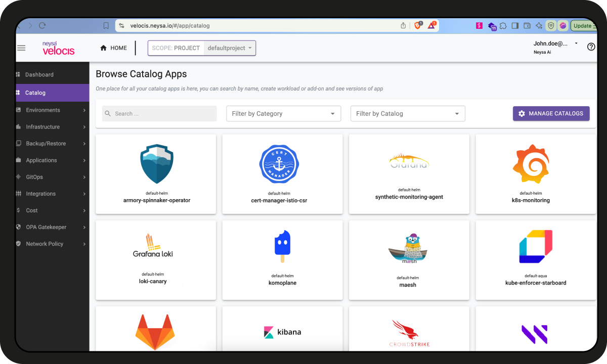
Task: Click the browser Update button
Action: pyautogui.click(x=585, y=25)
